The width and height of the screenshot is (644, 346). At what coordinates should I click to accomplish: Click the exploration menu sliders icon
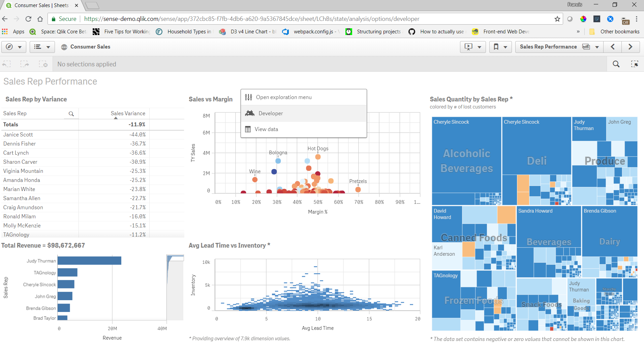pos(248,97)
